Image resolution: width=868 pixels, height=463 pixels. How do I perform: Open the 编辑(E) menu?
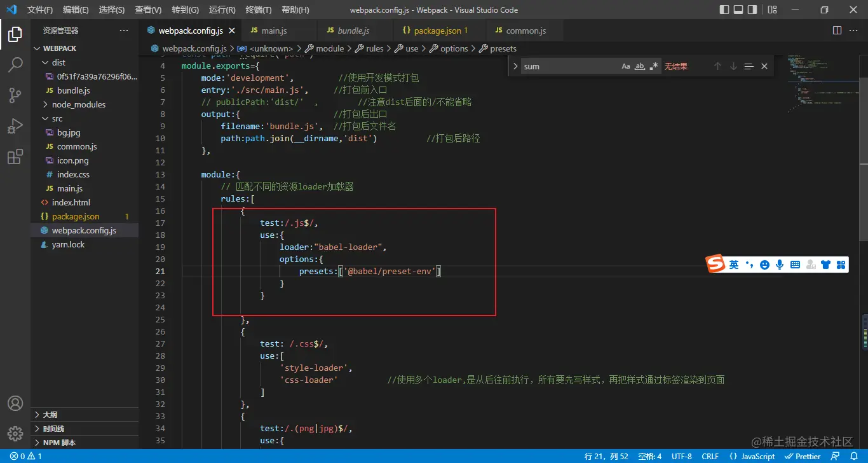click(x=76, y=10)
